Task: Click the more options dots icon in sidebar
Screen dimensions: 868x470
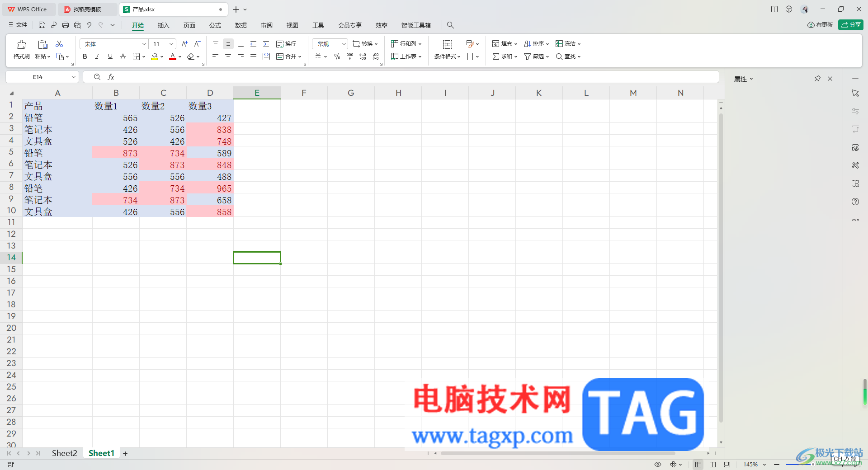Action: [855, 220]
